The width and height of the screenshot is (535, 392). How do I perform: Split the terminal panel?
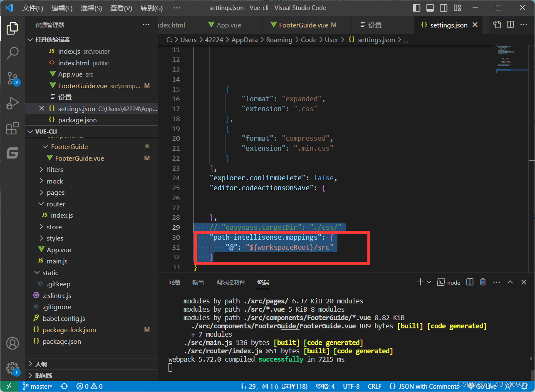470,282
